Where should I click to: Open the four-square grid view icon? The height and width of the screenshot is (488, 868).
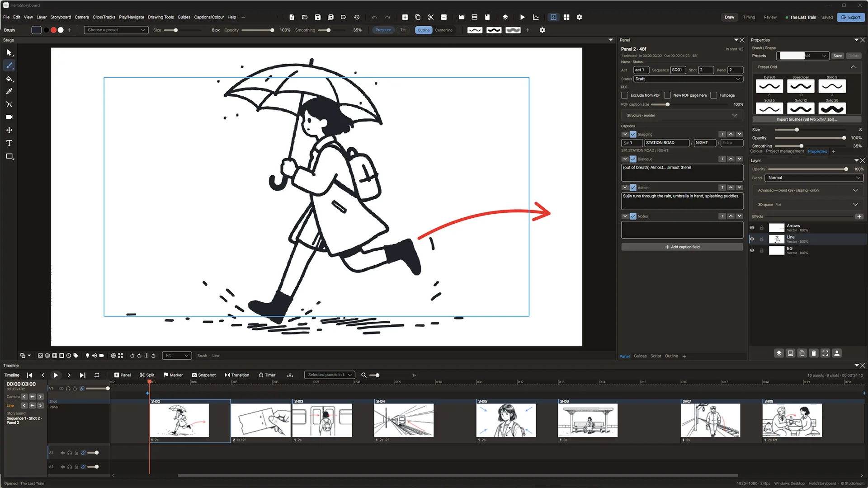[x=566, y=17]
